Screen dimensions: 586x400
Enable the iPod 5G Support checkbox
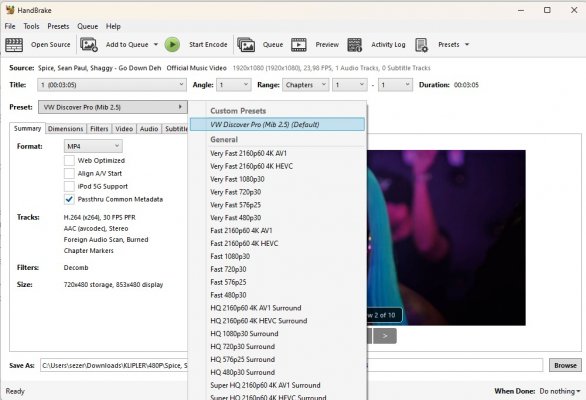(x=69, y=186)
